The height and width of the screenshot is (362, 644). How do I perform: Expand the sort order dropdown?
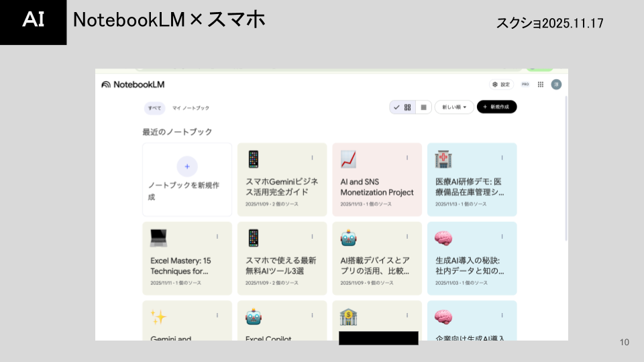454,107
